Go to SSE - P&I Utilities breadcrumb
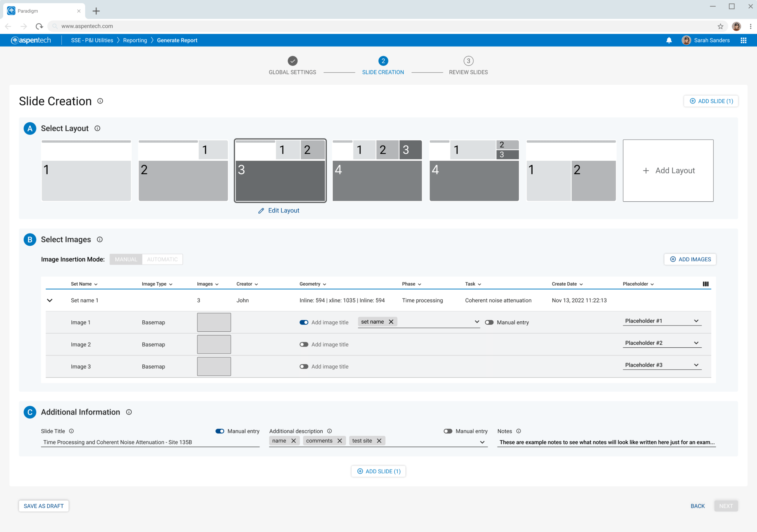This screenshot has height=532, width=757. pos(92,40)
